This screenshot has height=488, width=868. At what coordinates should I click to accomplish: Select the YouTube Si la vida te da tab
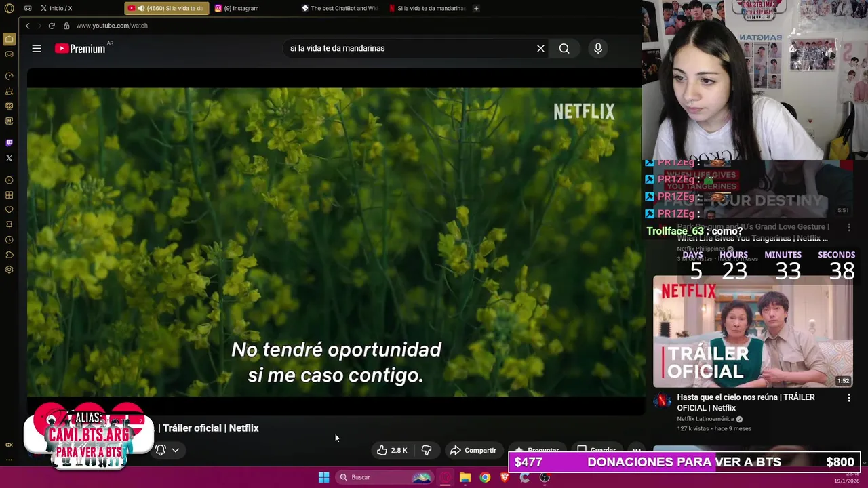click(x=167, y=8)
